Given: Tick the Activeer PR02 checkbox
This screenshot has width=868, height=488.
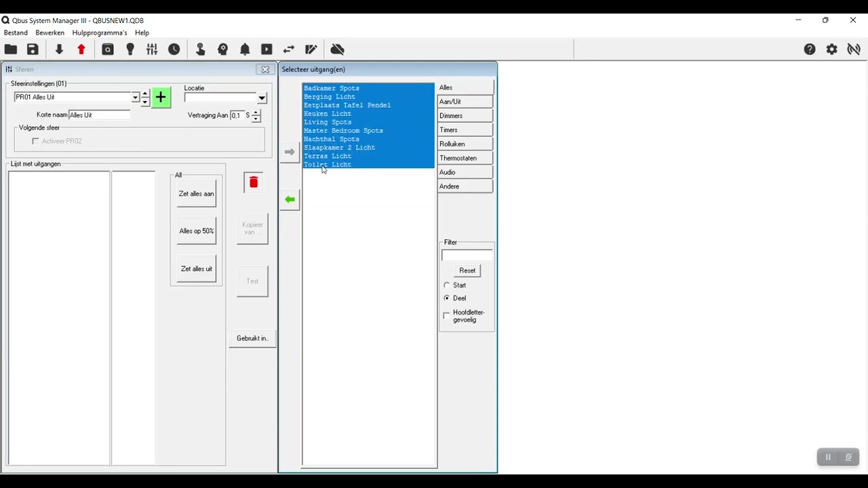Looking at the screenshot, I should pos(35,141).
